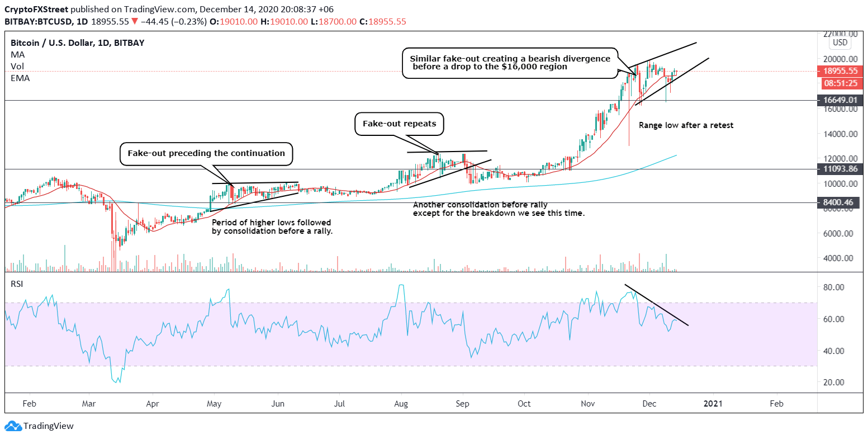Select the EMA indicator label
The width and height of the screenshot is (868, 439).
[x=20, y=78]
